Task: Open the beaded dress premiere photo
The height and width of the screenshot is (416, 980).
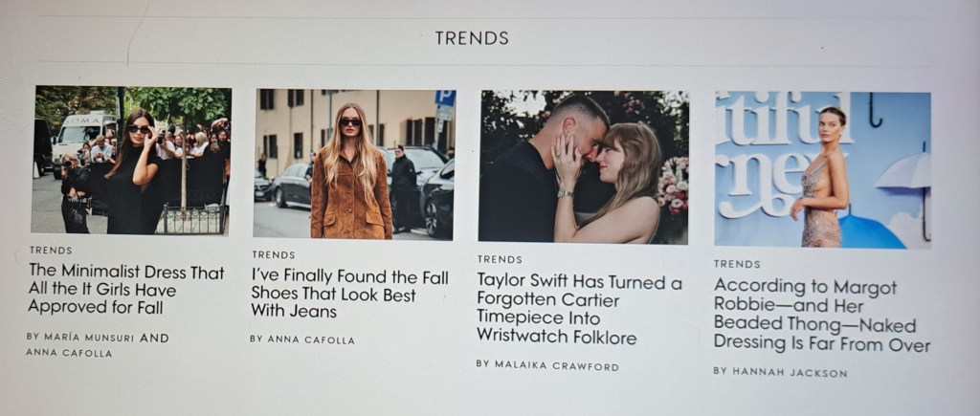Action: 822,170
